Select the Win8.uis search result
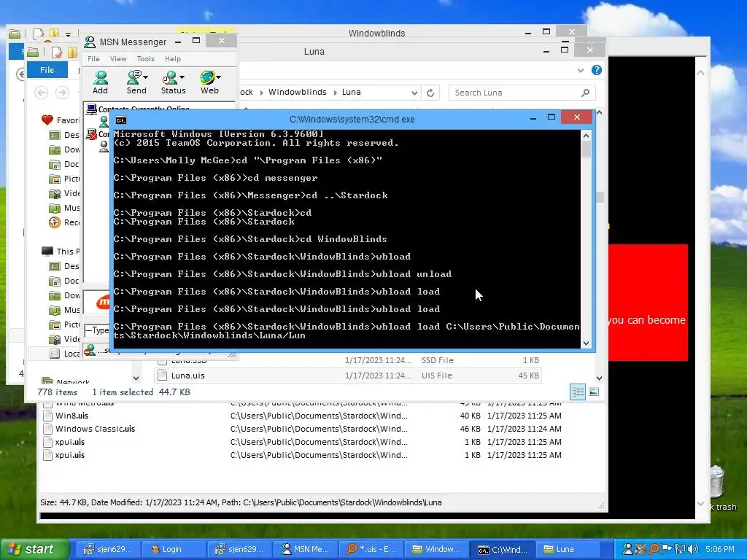This screenshot has width=747, height=560. coord(71,416)
